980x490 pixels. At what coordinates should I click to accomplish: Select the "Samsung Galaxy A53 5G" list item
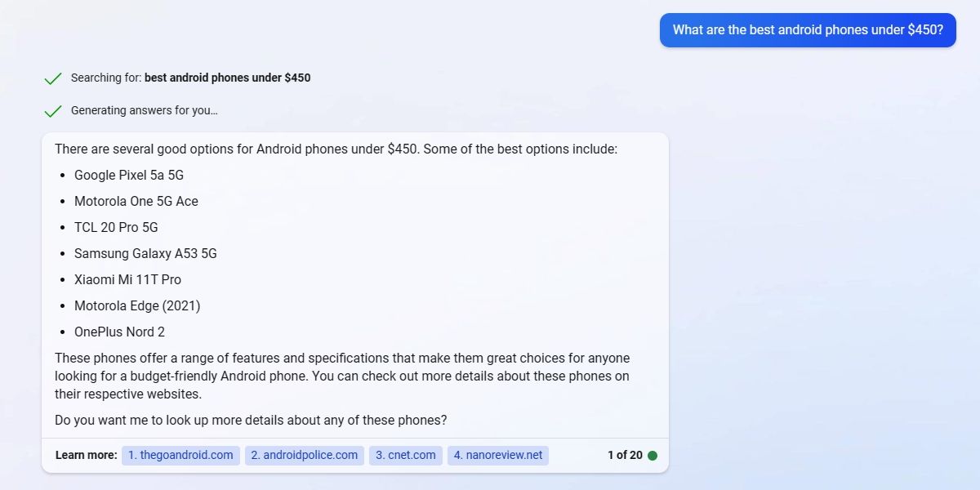[x=145, y=253]
